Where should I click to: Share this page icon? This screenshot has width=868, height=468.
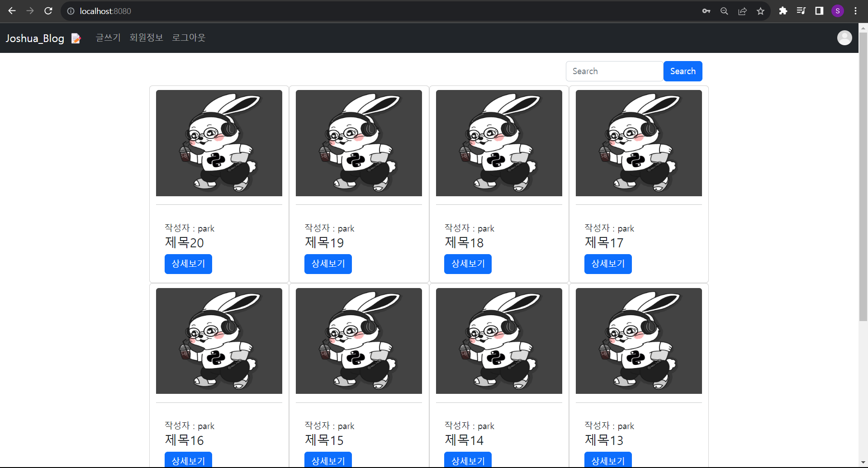pos(742,11)
